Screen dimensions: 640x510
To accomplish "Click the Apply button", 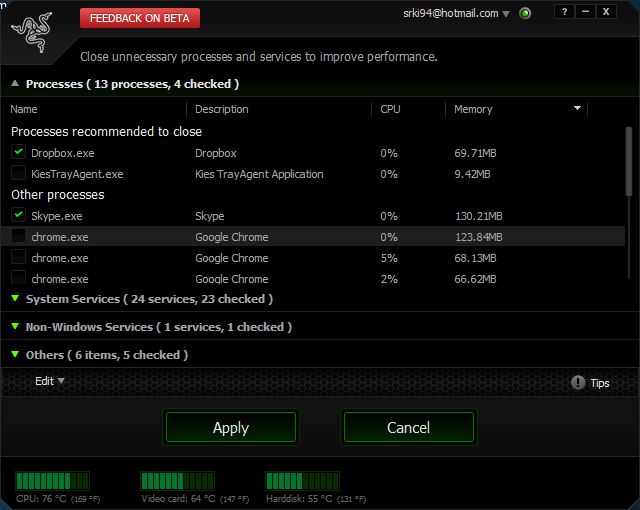I will point(231,427).
